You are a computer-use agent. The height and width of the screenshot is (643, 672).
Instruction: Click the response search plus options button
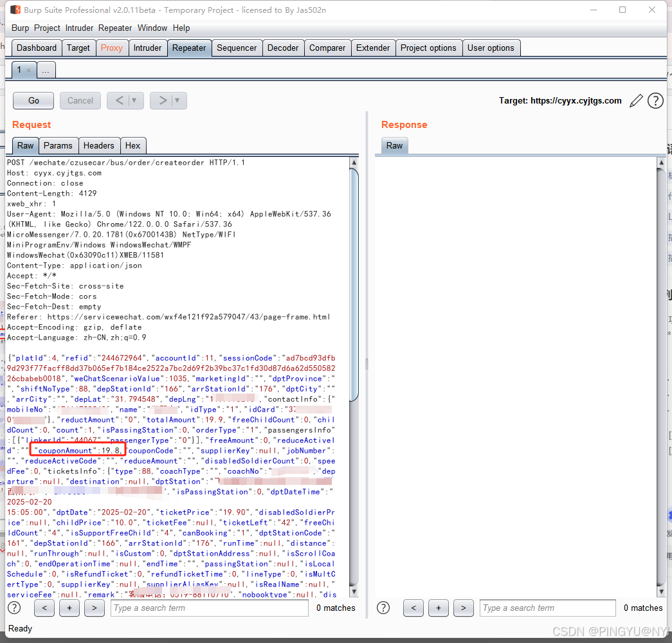click(439, 608)
